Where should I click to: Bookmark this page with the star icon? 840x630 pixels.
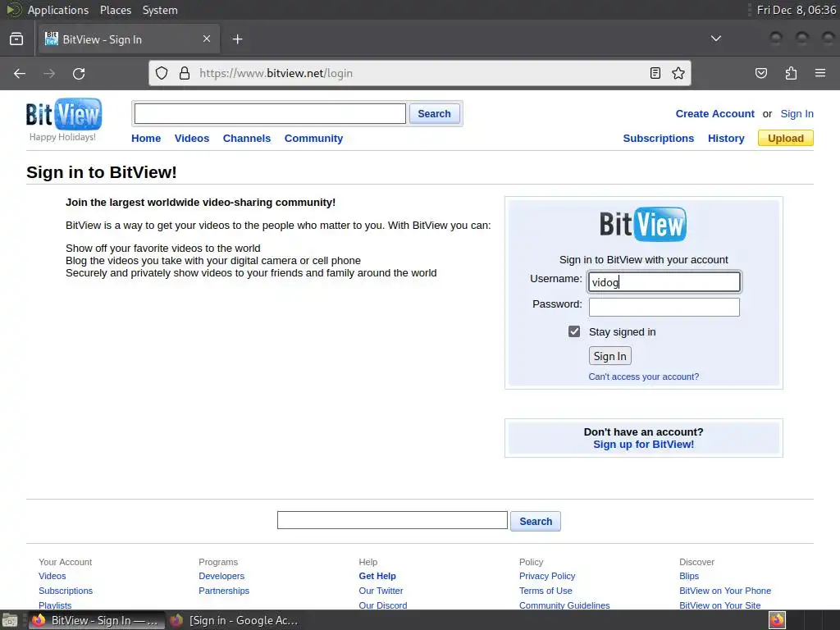point(678,73)
